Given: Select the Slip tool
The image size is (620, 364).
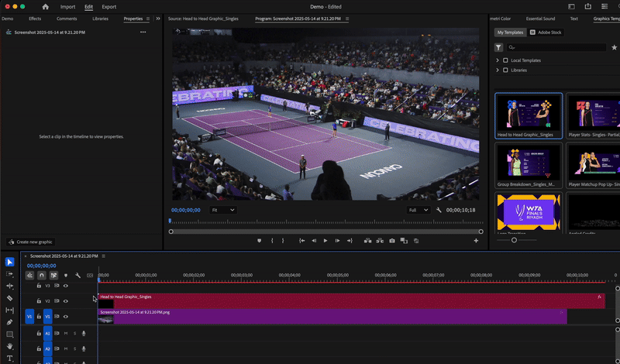Looking at the screenshot, I should pos(10,311).
